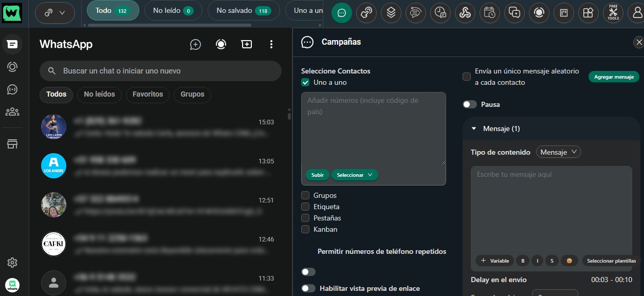Close the Campañas panel
The height and width of the screenshot is (296, 644).
(638, 42)
